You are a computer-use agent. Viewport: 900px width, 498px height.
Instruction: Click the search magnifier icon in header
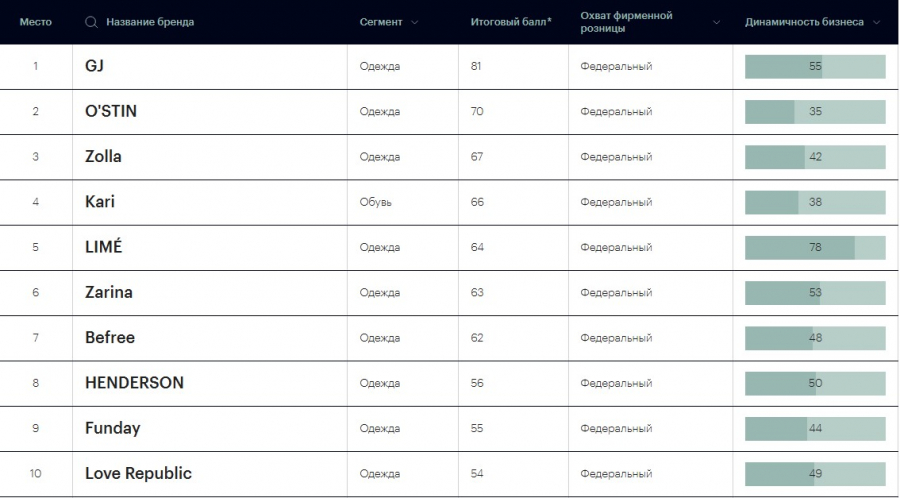coord(92,22)
